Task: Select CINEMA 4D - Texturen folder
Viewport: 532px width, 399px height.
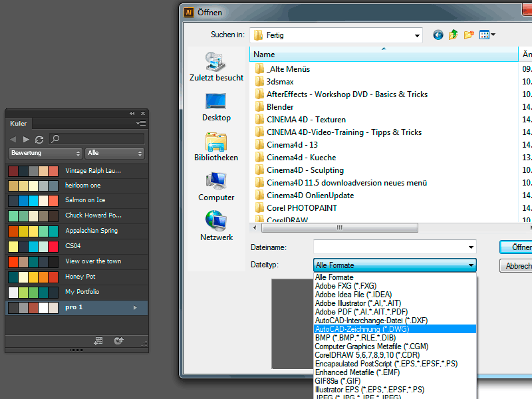Action: tap(301, 120)
